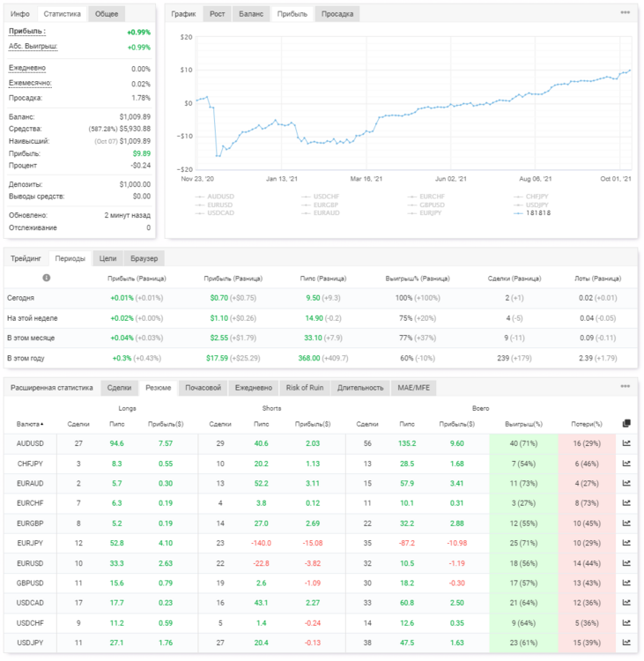This screenshot has height=661, width=644.
Task: Open the Резюме tab
Action: 159,388
